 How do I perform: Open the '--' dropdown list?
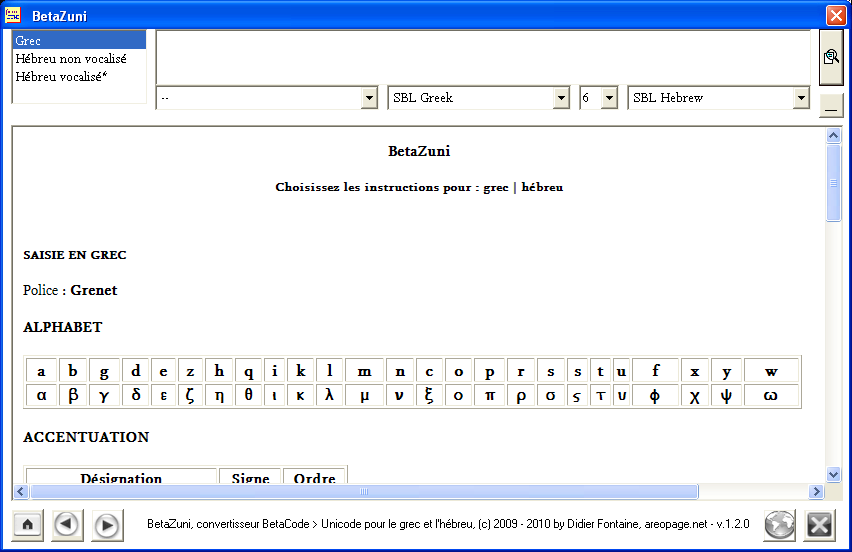[369, 98]
